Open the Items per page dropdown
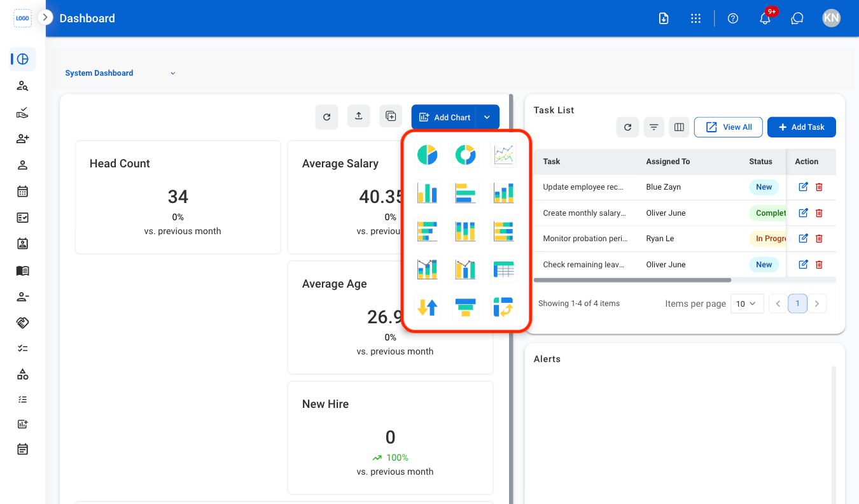 (x=747, y=304)
